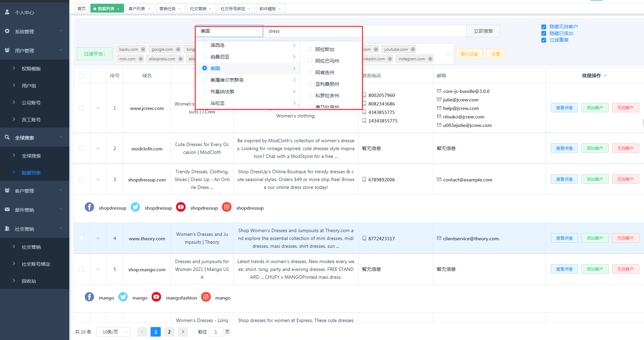This screenshot has width=644, height=340.
Task: Check the select-all checkbox in table header
Action: click(x=82, y=76)
